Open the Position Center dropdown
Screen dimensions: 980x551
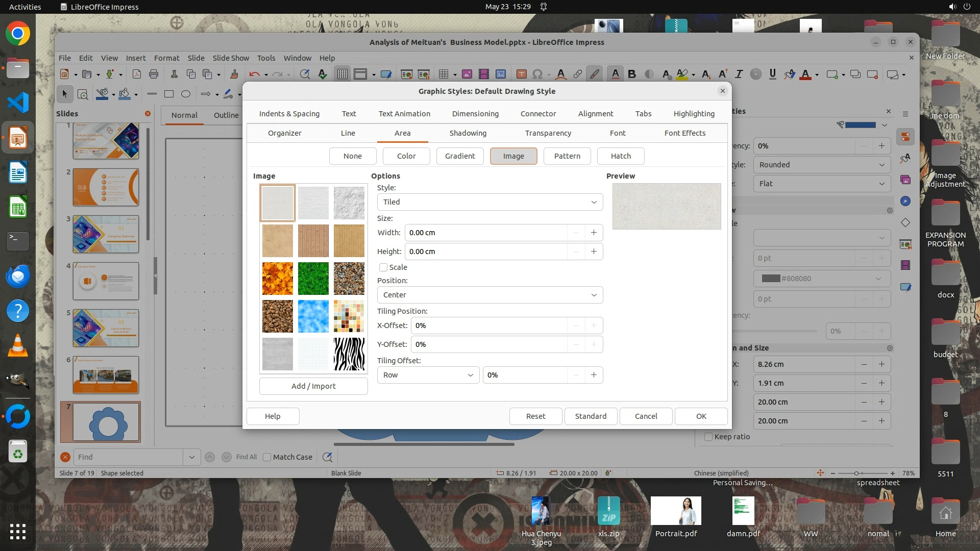(x=489, y=295)
